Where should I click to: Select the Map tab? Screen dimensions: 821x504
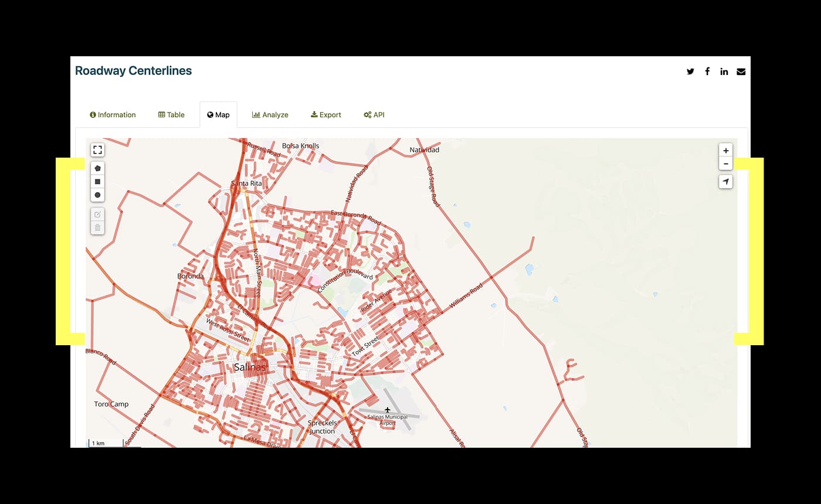(x=218, y=115)
